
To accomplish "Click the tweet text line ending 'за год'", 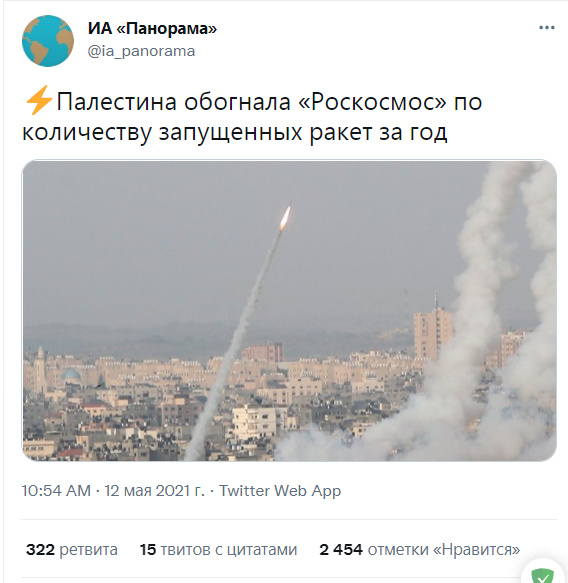I will 235,132.
